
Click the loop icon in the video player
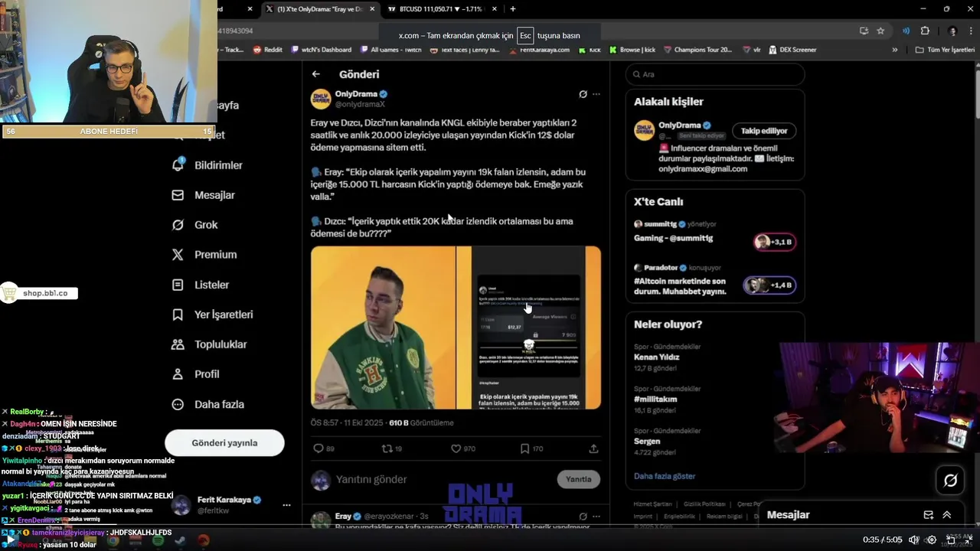(x=950, y=540)
